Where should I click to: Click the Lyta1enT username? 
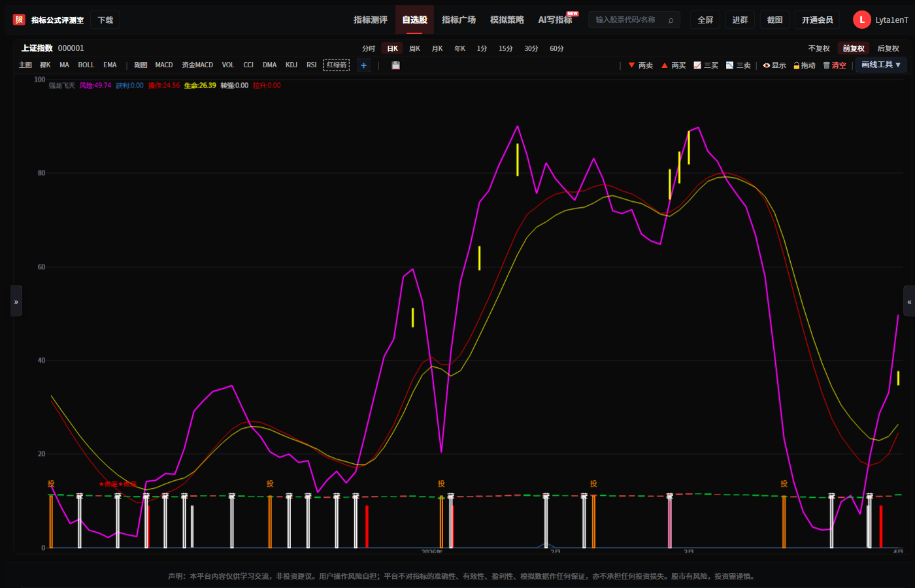tap(891, 20)
